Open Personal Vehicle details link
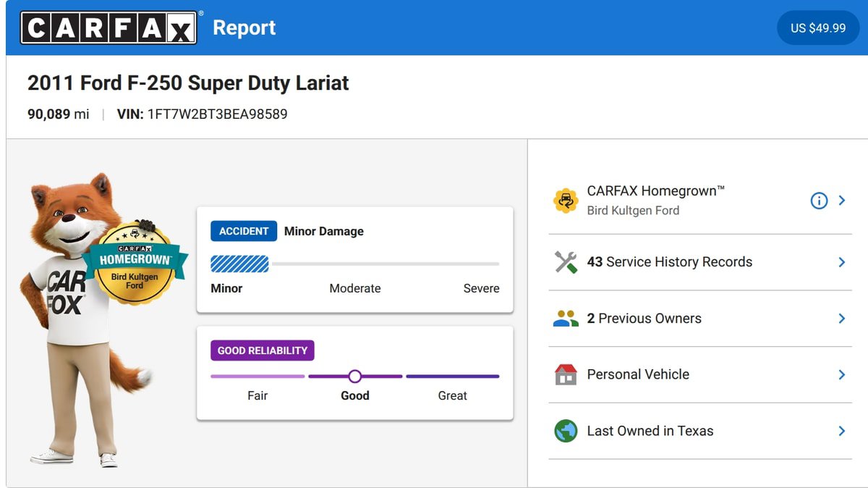 [638, 374]
